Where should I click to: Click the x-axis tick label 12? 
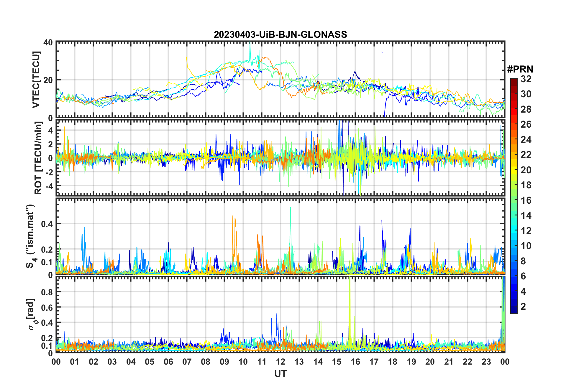280,362
